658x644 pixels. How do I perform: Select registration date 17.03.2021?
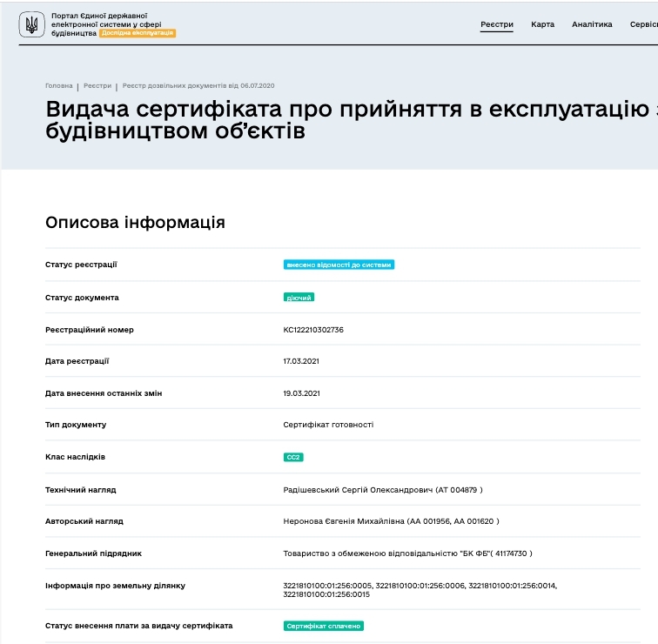(301, 361)
